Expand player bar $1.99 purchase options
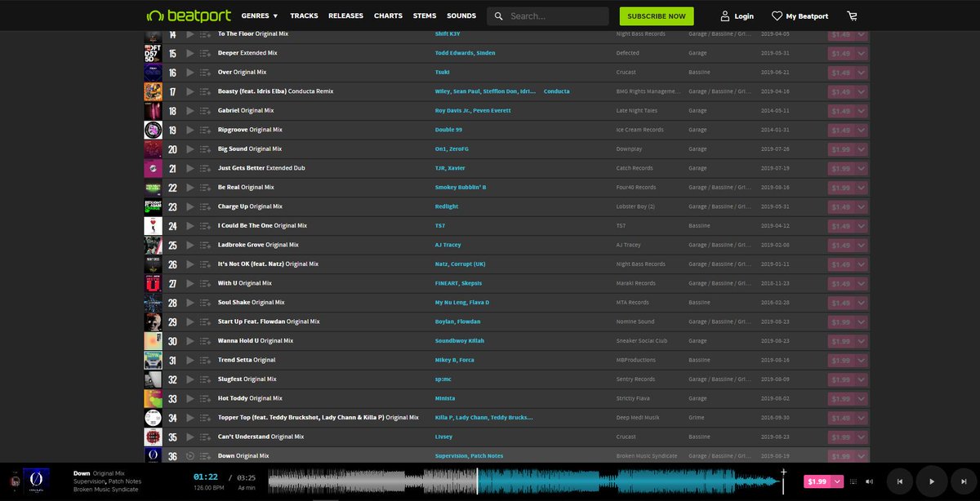Image resolution: width=980 pixels, height=501 pixels. tap(838, 481)
